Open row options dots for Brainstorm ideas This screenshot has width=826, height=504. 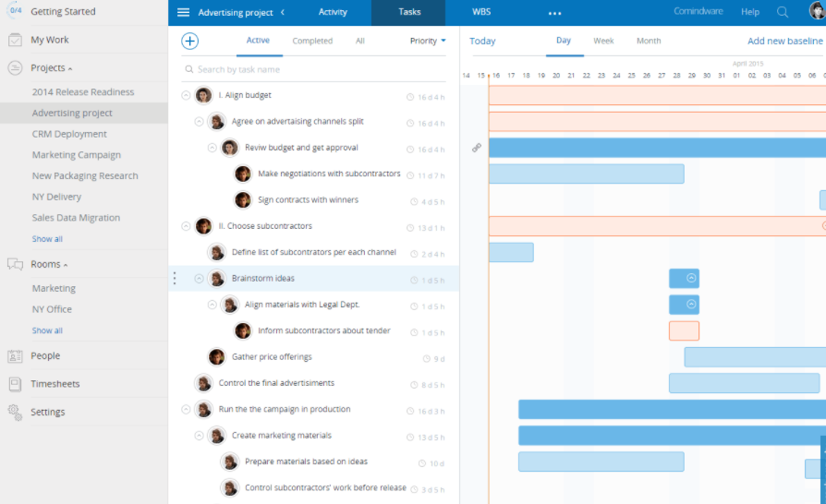coord(175,278)
